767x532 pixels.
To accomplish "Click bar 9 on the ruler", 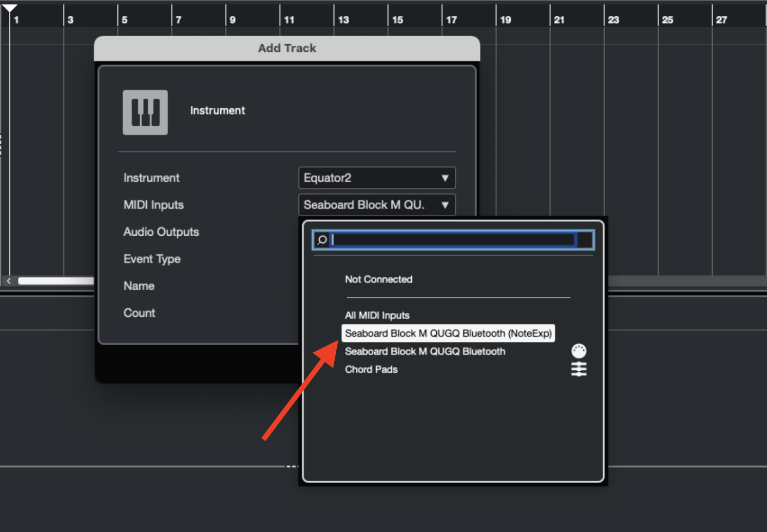I will (233, 20).
